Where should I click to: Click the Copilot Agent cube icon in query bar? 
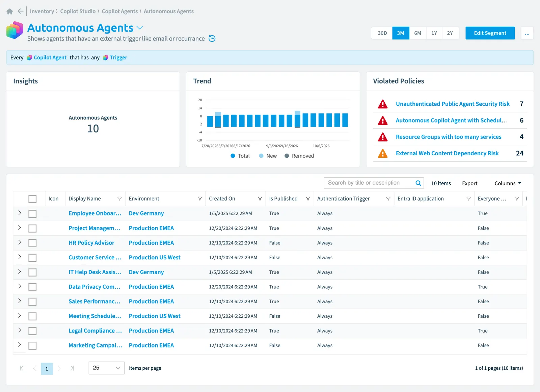tap(29, 58)
